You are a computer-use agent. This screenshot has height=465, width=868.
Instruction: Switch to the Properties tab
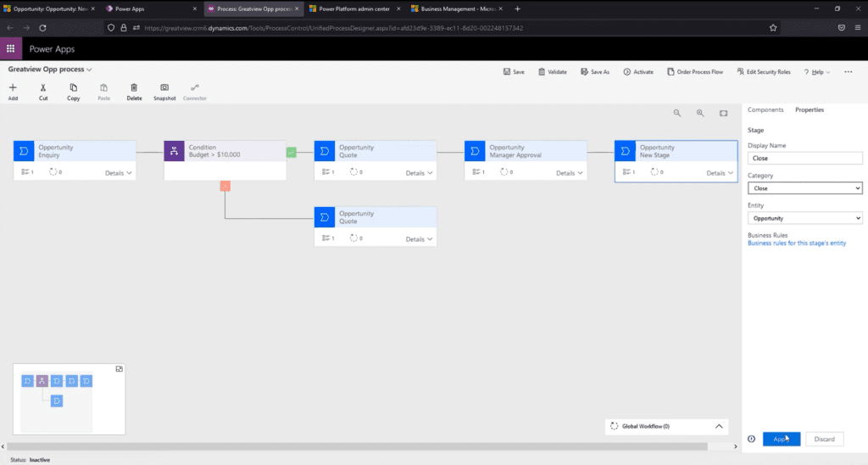(x=810, y=109)
